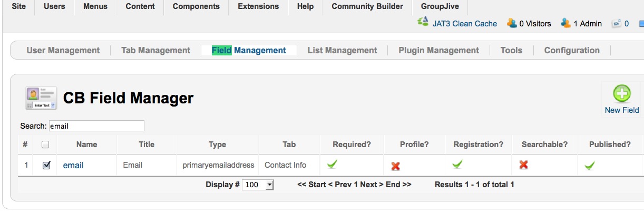Toggle the Searchable red cross for email
The image size is (644, 212).
523,165
